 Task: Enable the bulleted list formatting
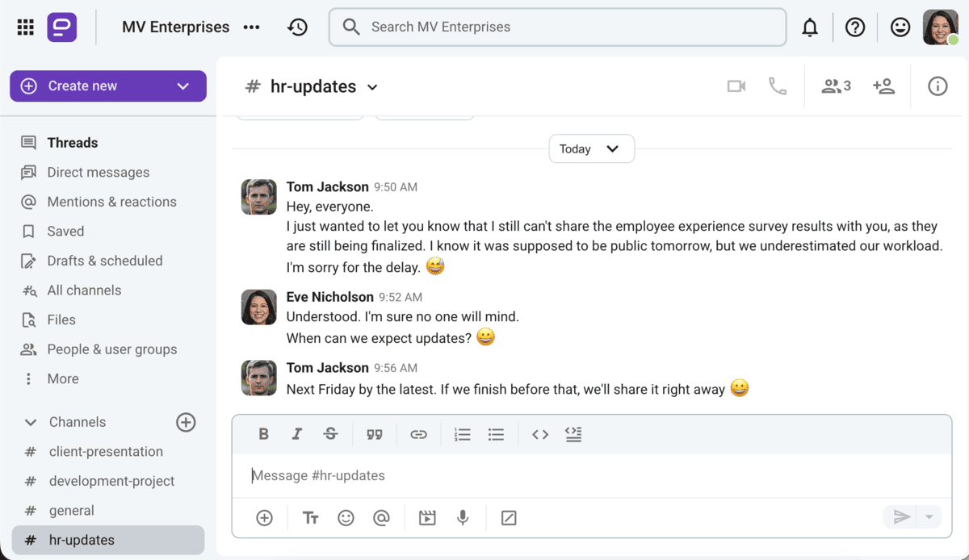point(496,434)
